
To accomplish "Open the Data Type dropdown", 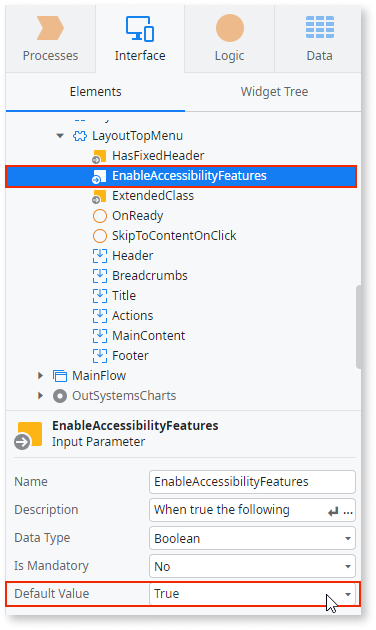I will (x=252, y=538).
